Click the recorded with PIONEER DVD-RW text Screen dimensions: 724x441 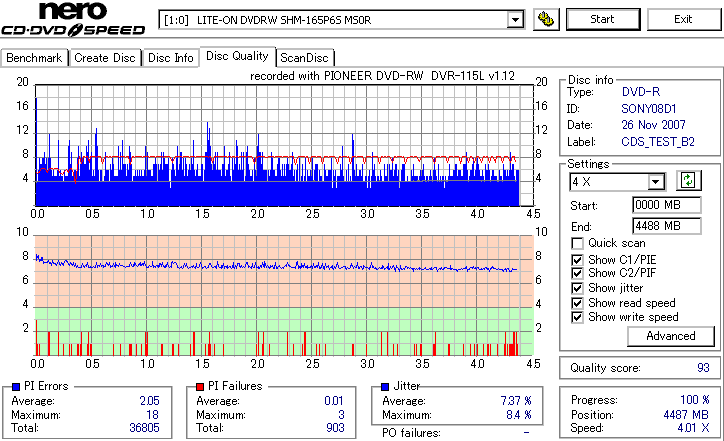coord(382,76)
